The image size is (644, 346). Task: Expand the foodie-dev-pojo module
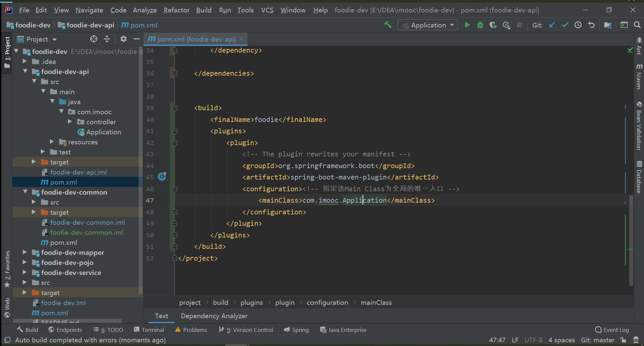[24, 262]
